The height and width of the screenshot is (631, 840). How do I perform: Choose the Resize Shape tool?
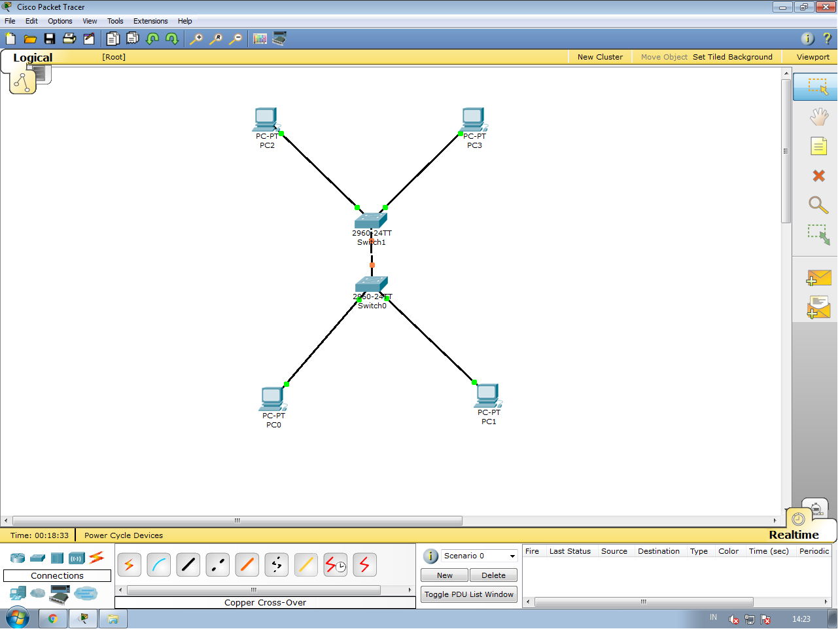point(818,234)
